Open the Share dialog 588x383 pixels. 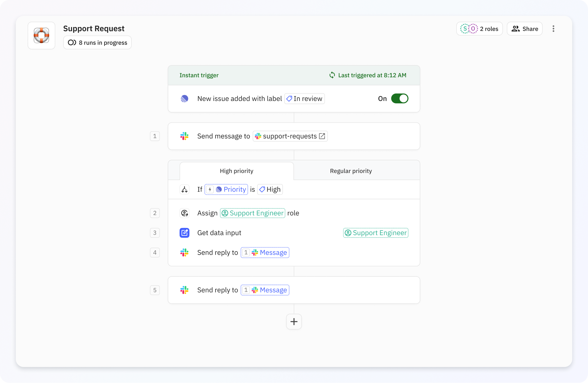(525, 29)
